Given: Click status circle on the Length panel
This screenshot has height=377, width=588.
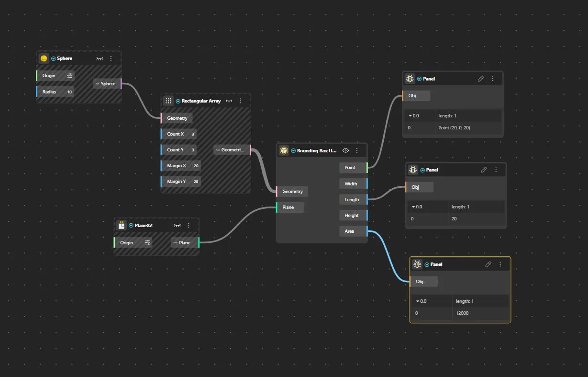Looking at the screenshot, I should click(422, 170).
